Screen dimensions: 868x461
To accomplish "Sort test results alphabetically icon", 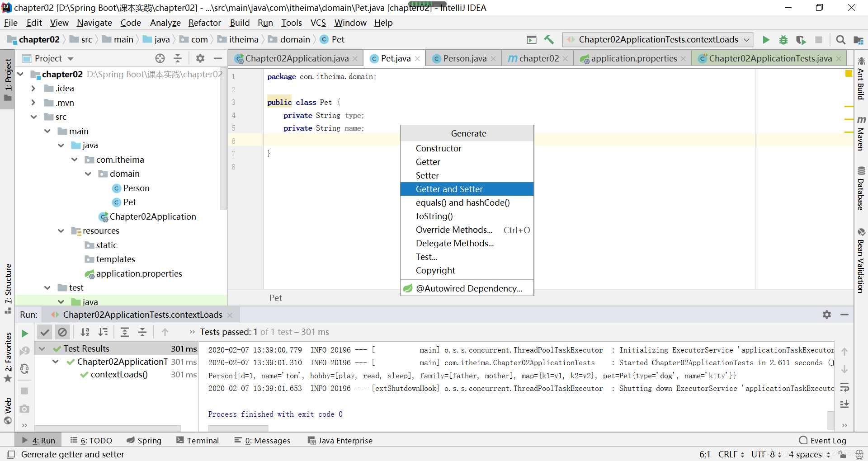I will point(85,332).
